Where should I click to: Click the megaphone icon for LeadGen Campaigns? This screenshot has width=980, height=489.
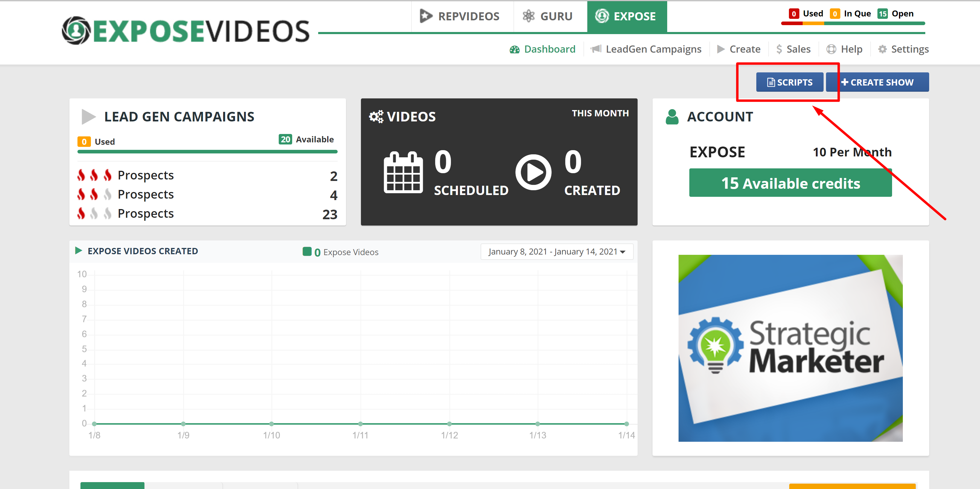[596, 49]
